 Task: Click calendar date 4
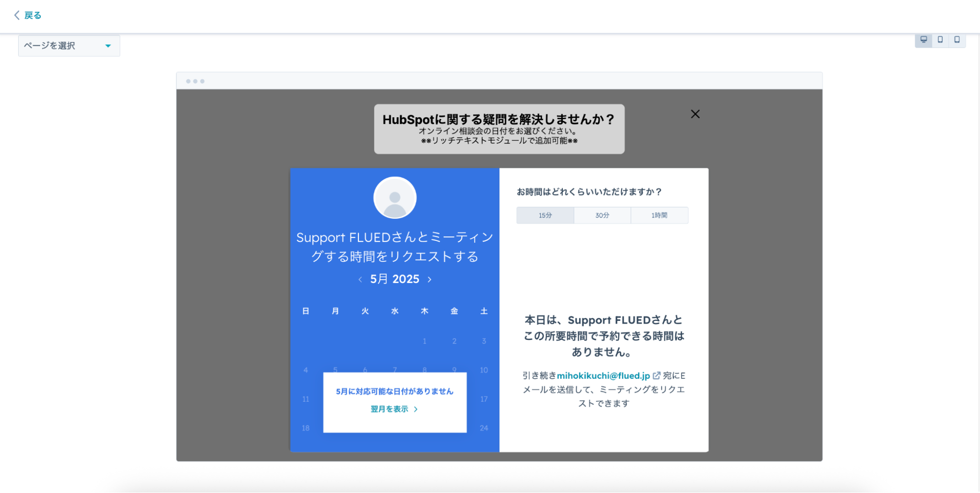305,370
